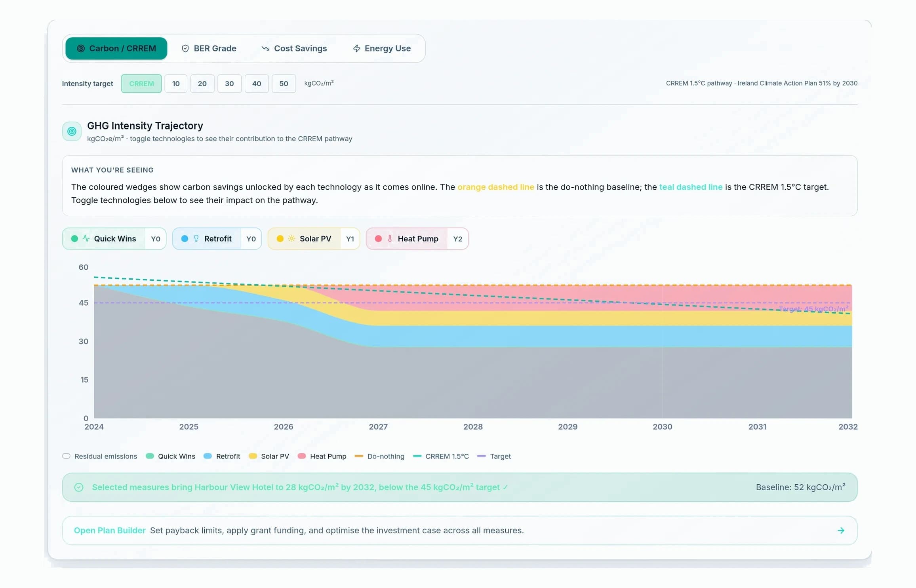
Task: Click the lightbulb icon on Retrofit chip
Action: tap(196, 238)
